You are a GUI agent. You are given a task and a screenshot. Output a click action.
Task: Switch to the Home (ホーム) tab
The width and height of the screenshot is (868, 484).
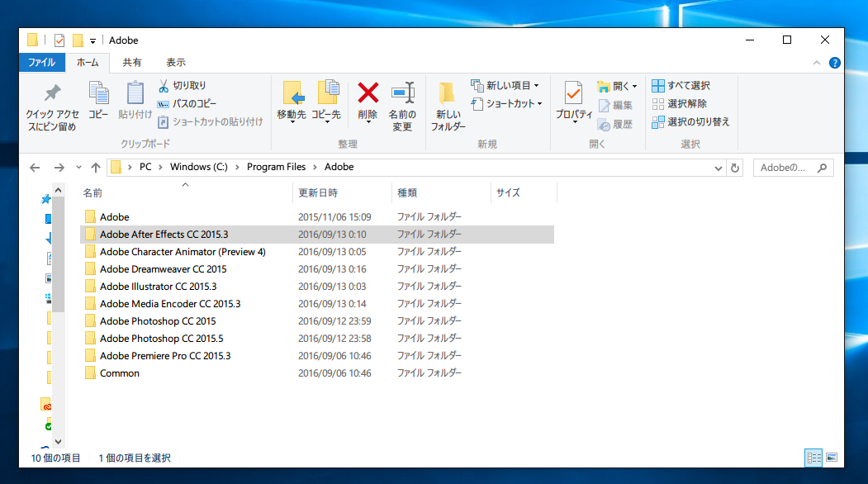[x=88, y=63]
